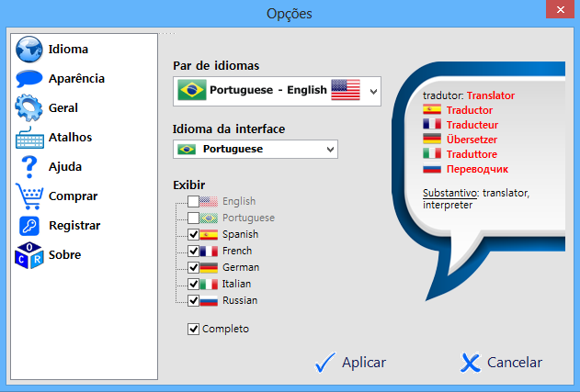
Task: Click the underlined Substantivo text
Action: tap(449, 193)
